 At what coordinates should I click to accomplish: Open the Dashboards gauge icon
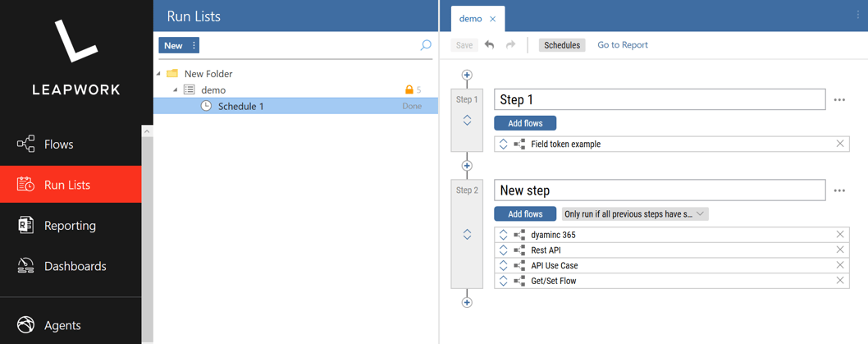click(25, 266)
